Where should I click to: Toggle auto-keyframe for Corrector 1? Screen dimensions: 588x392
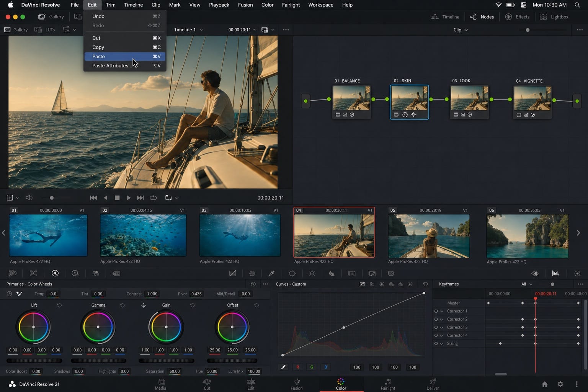click(436, 311)
